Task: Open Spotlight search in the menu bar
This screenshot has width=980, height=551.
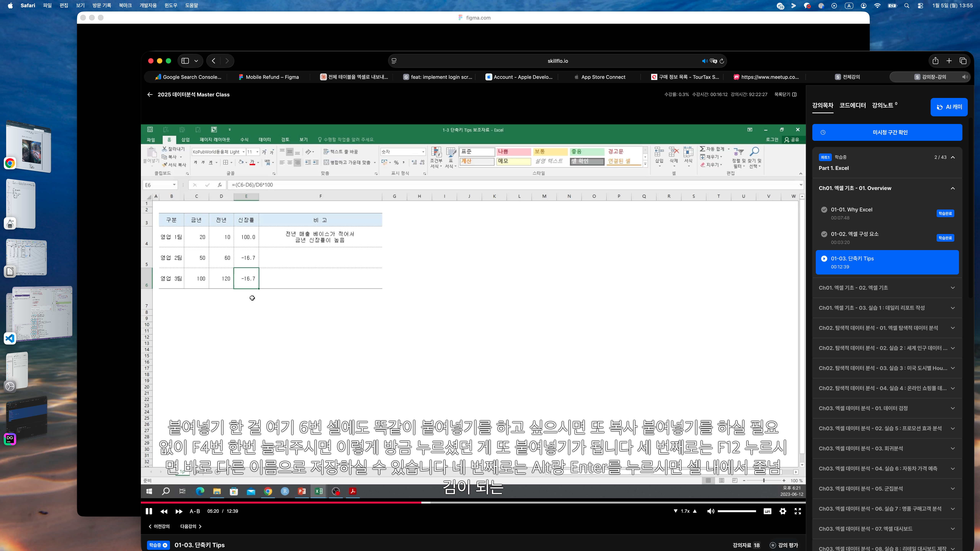Action: (x=906, y=5)
